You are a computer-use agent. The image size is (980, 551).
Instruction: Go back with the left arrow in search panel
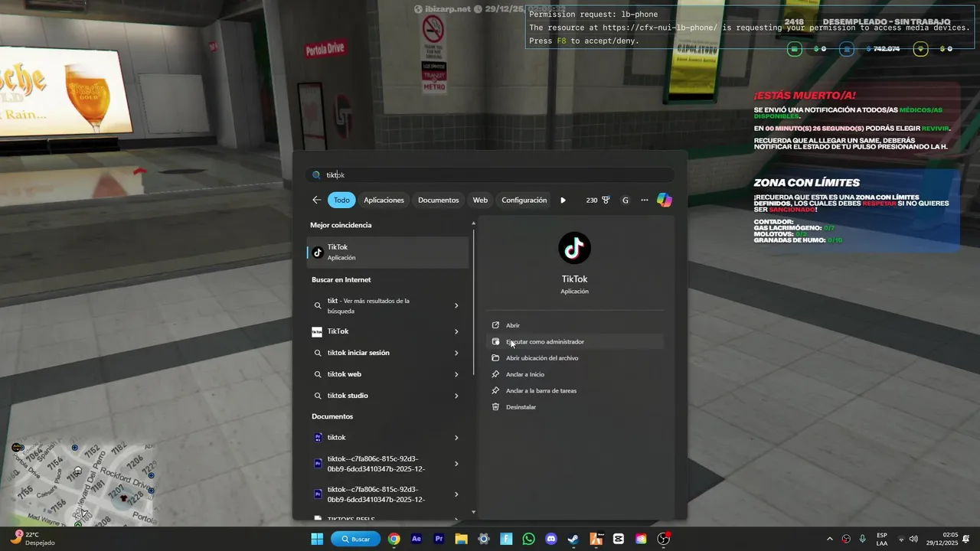click(x=317, y=200)
